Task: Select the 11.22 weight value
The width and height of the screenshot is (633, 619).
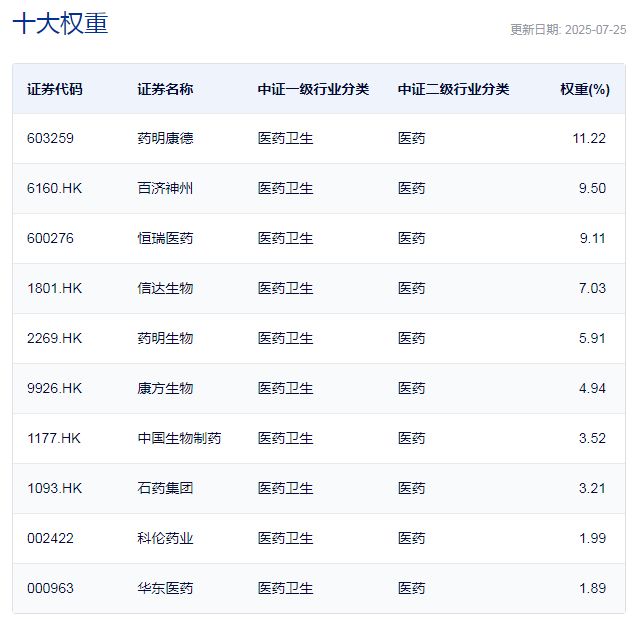Action: [x=589, y=138]
